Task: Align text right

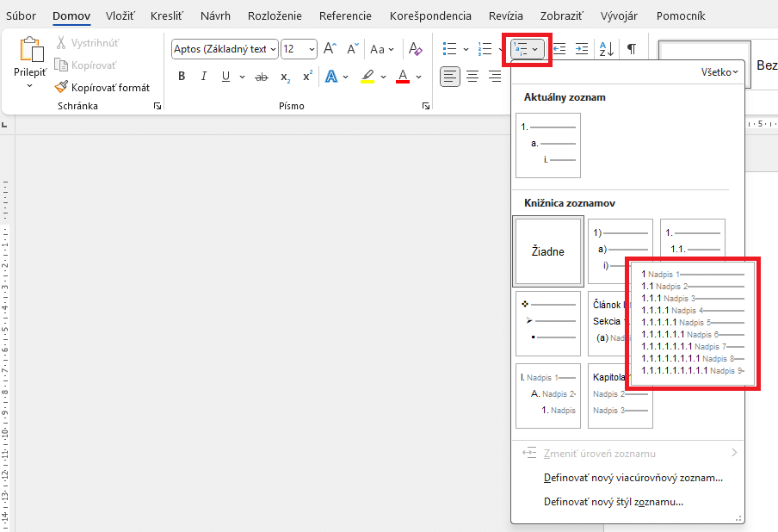Action: 495,77
